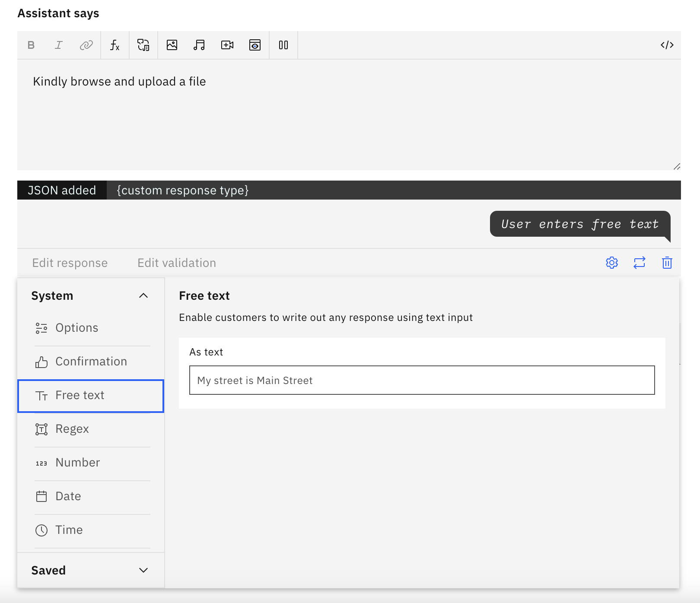The width and height of the screenshot is (700, 603).
Task: Click the repeat response icon
Action: click(640, 263)
